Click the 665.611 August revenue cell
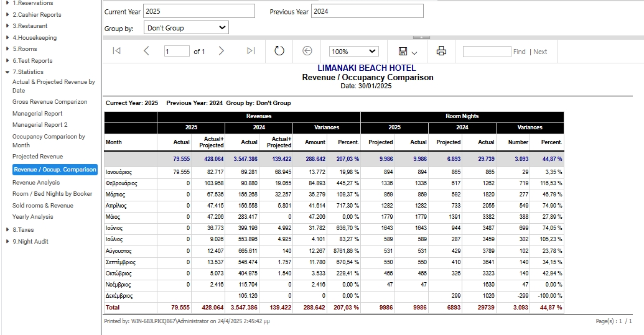The image size is (644, 335). point(248,251)
